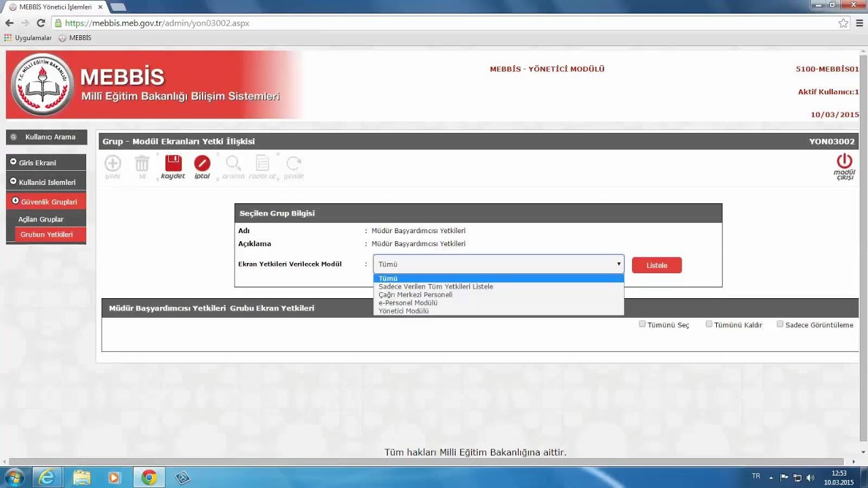Expand Kullanici Islemleri sidebar section
868x488 pixels.
tap(46, 182)
